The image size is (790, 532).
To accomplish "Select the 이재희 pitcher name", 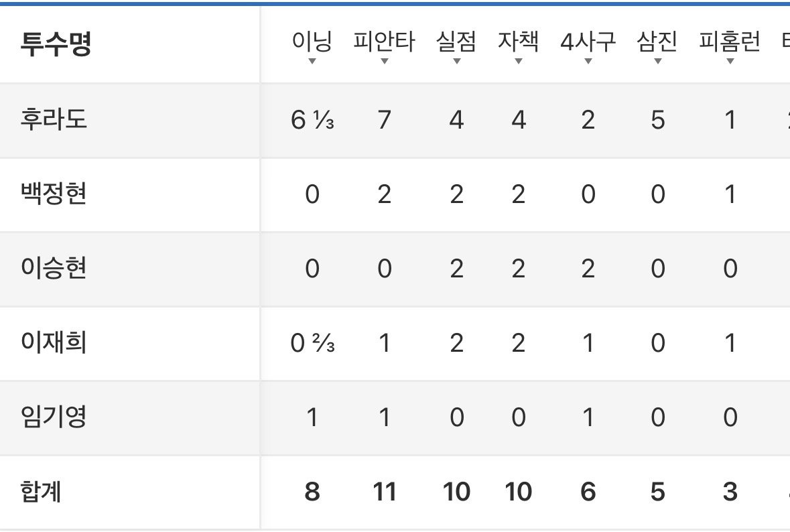I will [54, 342].
